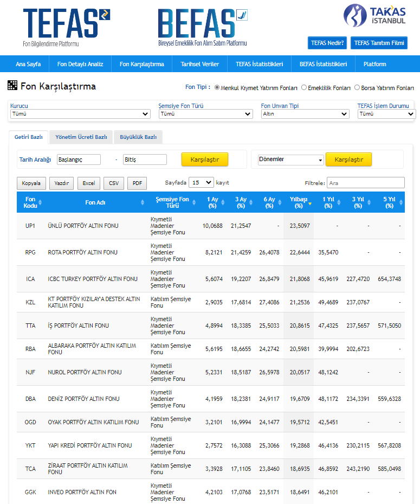The height and width of the screenshot is (504, 420).
Task: Open Platform menu item
Action: [374, 64]
